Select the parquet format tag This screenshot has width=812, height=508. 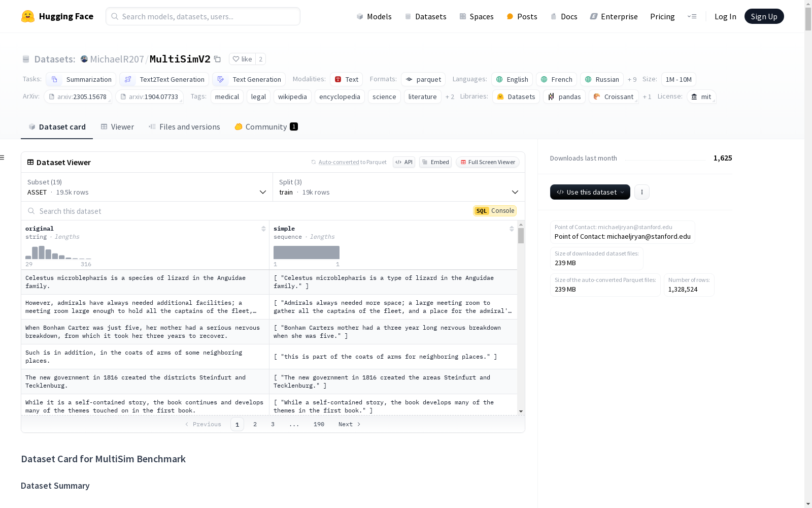click(x=423, y=79)
